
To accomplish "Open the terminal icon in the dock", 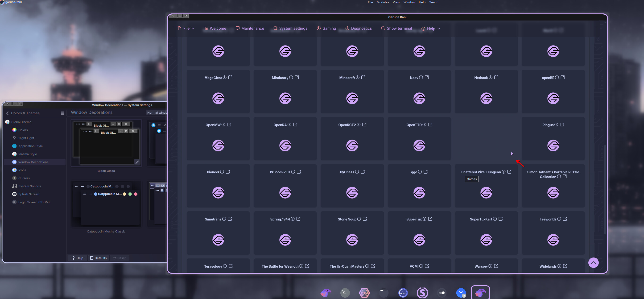I will 345,292.
